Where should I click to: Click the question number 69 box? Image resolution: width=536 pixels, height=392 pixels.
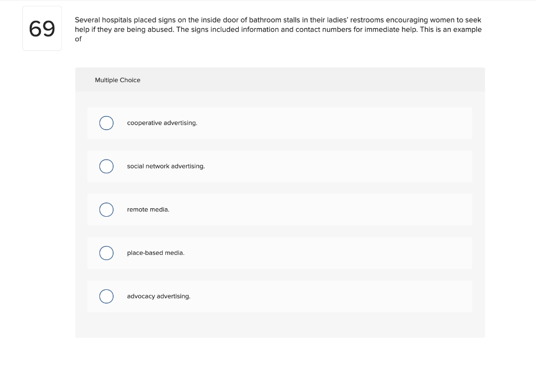(x=42, y=28)
